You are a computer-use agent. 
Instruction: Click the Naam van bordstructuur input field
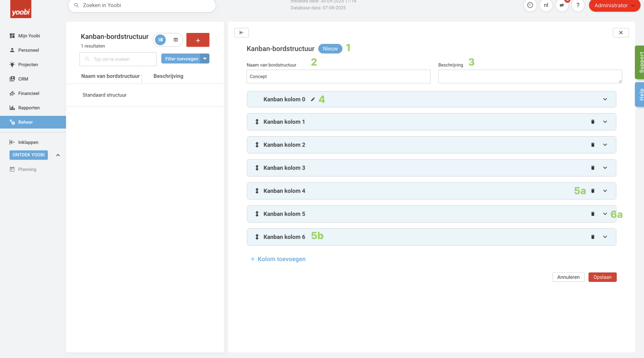pyautogui.click(x=338, y=76)
